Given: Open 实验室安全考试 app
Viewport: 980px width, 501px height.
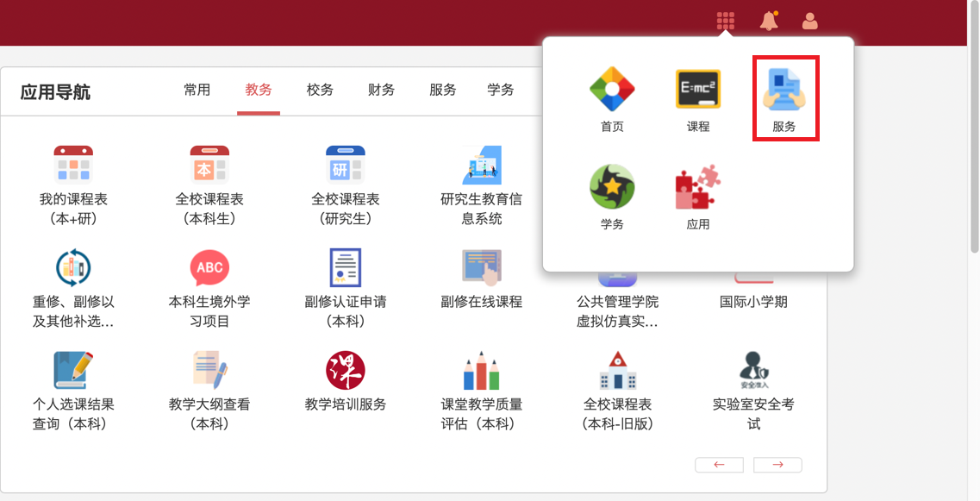Looking at the screenshot, I should [754, 371].
